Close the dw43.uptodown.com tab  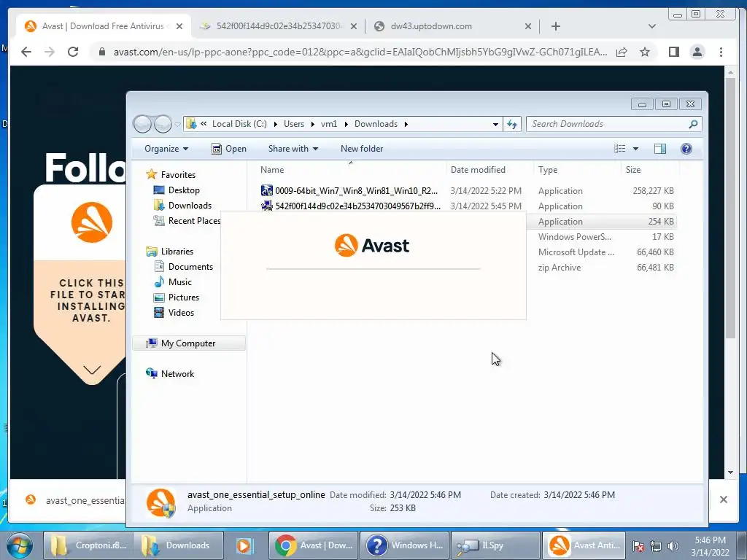[x=528, y=26]
